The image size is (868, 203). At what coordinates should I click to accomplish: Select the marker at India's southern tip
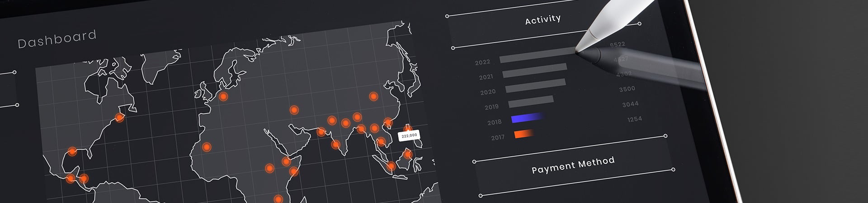[x=336, y=144]
